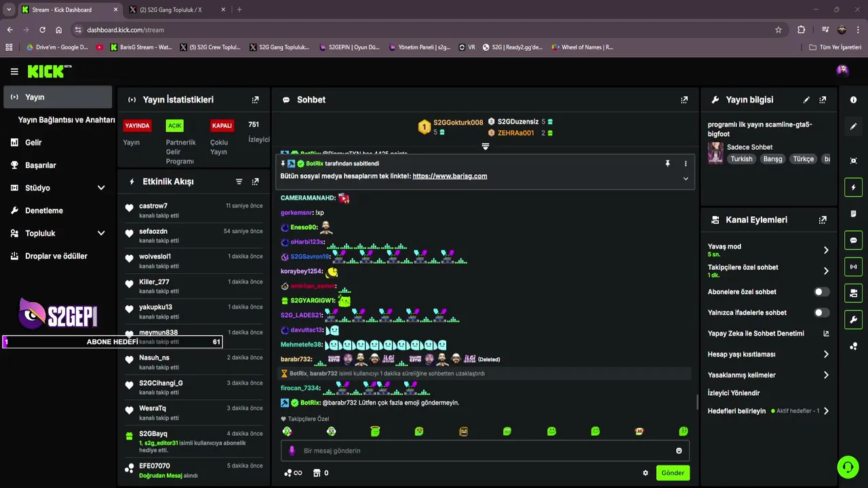Open the shop icon below message box
Viewport: 868px width, 488px height.
pyautogui.click(x=316, y=473)
